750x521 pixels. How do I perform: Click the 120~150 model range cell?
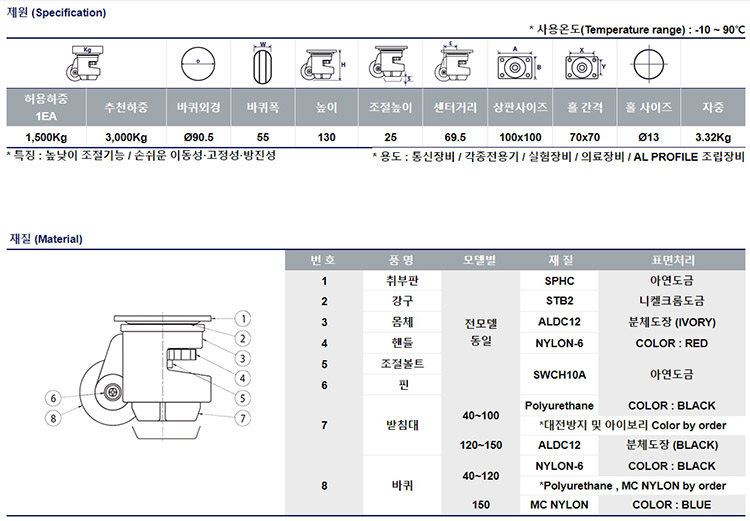480,445
